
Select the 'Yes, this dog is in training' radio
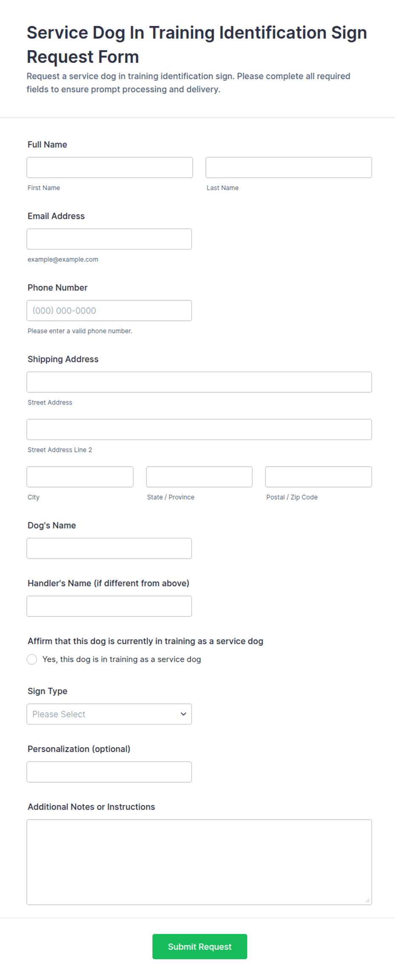coord(32,659)
